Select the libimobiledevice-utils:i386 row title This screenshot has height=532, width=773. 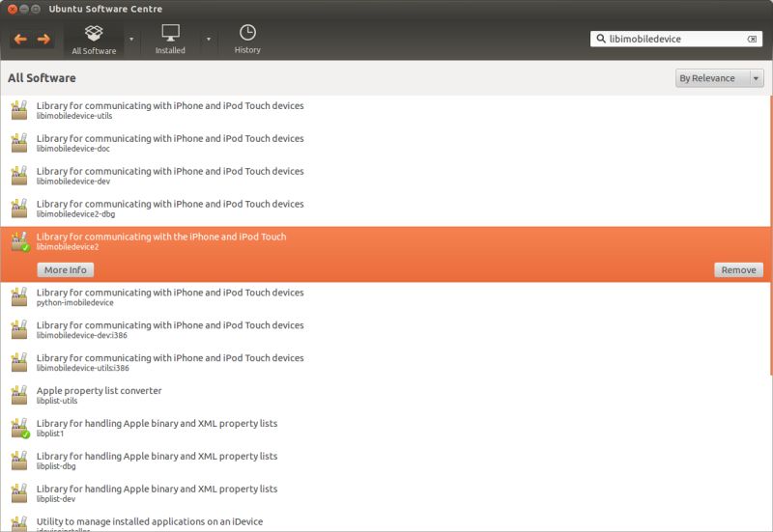pyautogui.click(x=170, y=358)
